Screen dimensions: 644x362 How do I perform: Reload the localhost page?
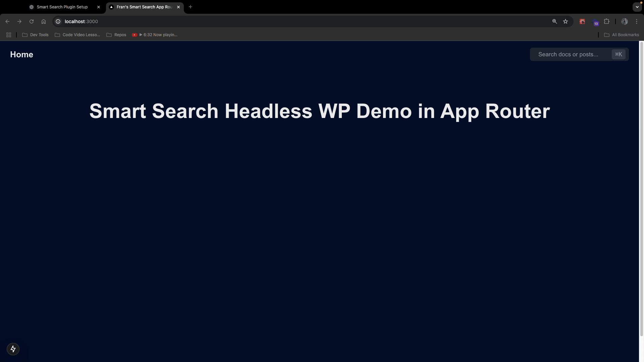coord(32,21)
